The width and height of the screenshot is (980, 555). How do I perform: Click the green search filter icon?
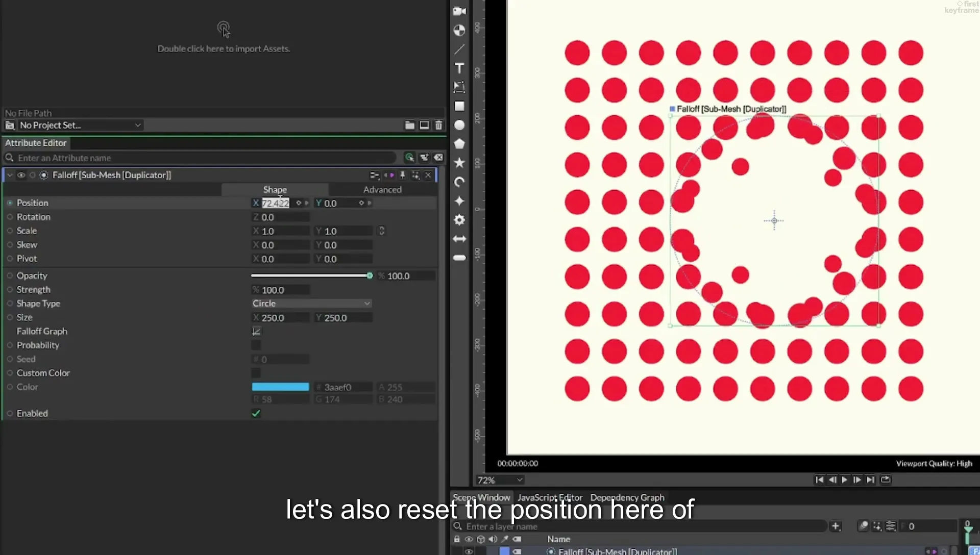[x=409, y=158]
